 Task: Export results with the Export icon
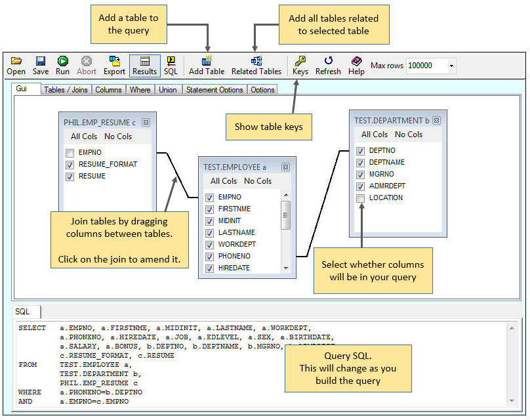click(115, 61)
